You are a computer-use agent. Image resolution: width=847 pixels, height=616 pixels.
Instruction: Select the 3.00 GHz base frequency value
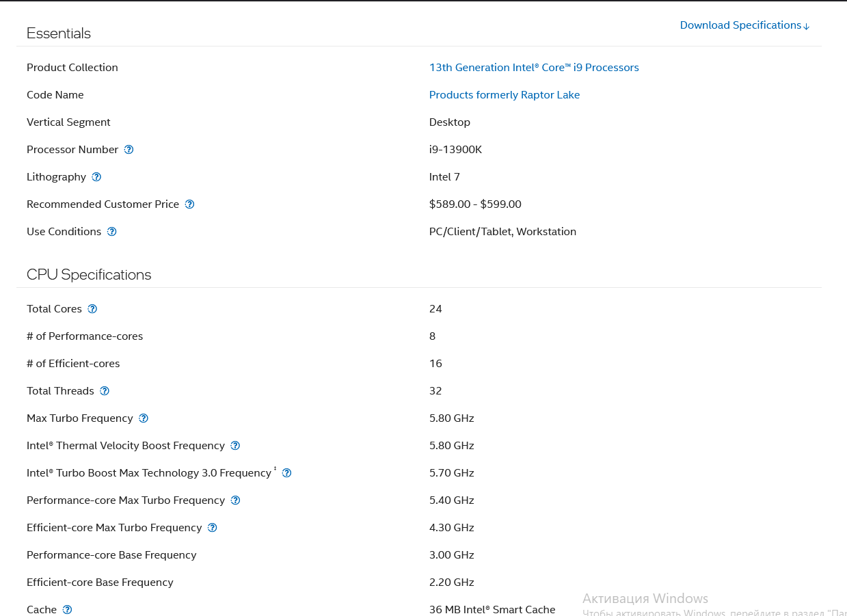(451, 555)
